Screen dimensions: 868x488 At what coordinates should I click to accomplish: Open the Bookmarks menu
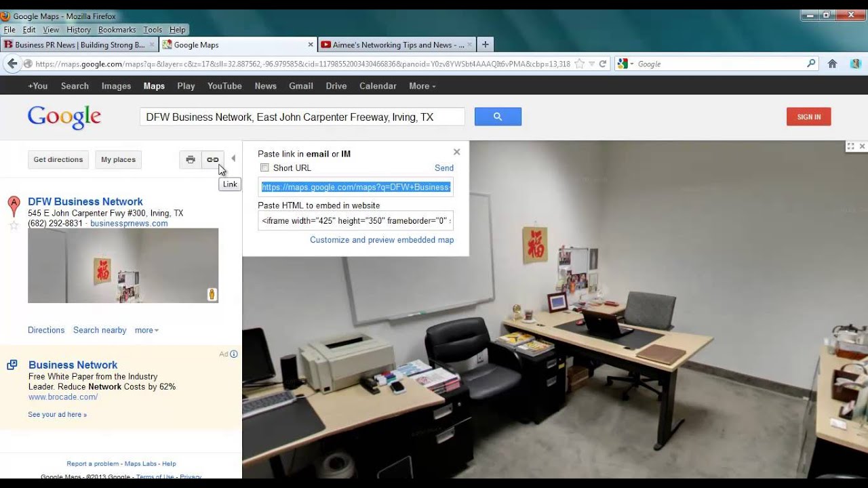[x=117, y=30]
